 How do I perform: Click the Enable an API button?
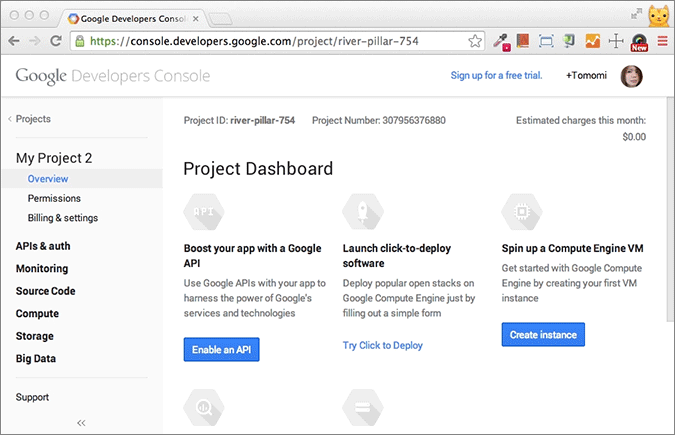tap(221, 349)
